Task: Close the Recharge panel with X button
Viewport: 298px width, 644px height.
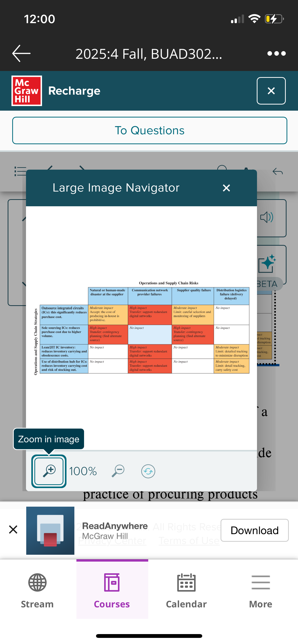Action: tap(271, 91)
